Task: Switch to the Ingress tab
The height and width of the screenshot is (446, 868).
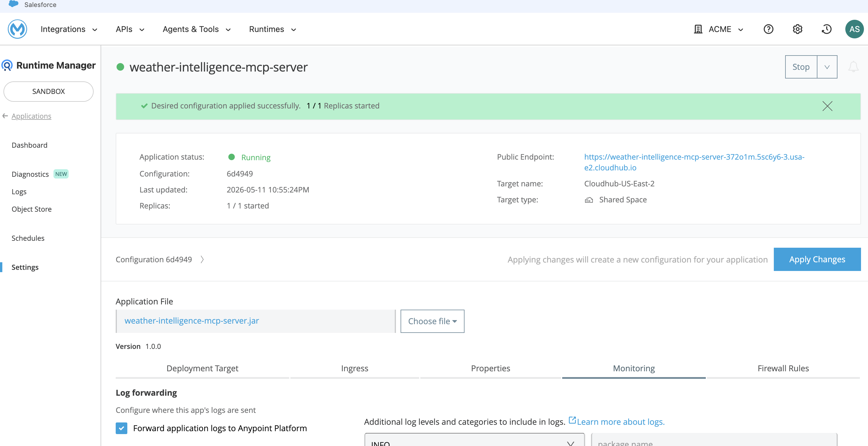Action: [x=354, y=368]
